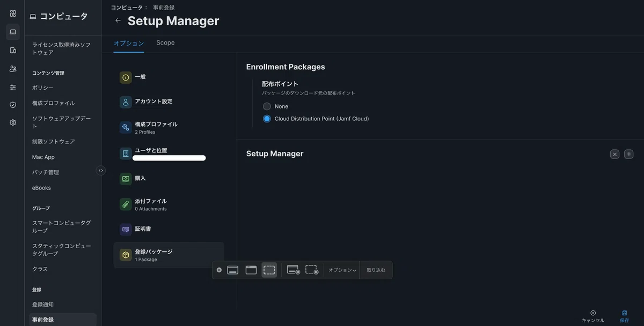Click the Enrollment Packages heading
644x326 pixels.
click(x=286, y=67)
